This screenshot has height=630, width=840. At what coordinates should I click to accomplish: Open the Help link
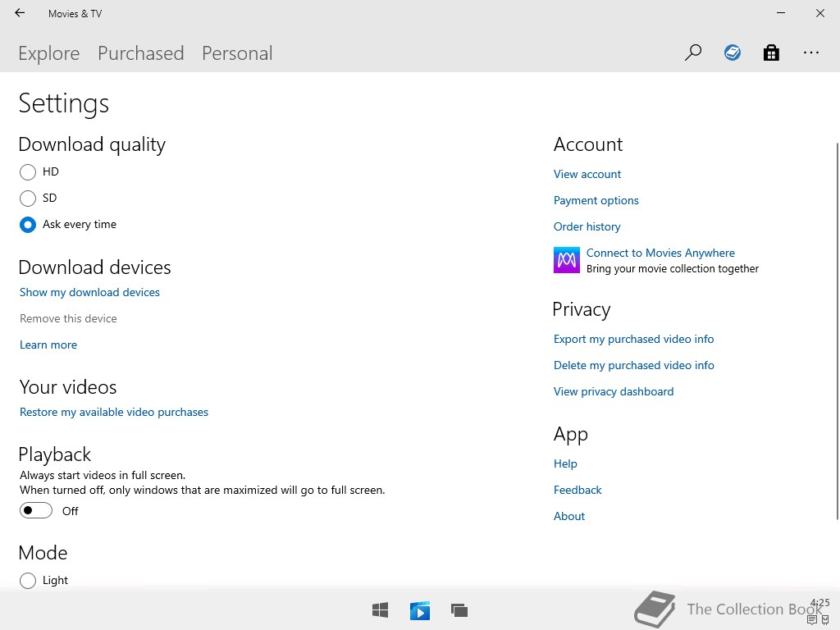565,463
